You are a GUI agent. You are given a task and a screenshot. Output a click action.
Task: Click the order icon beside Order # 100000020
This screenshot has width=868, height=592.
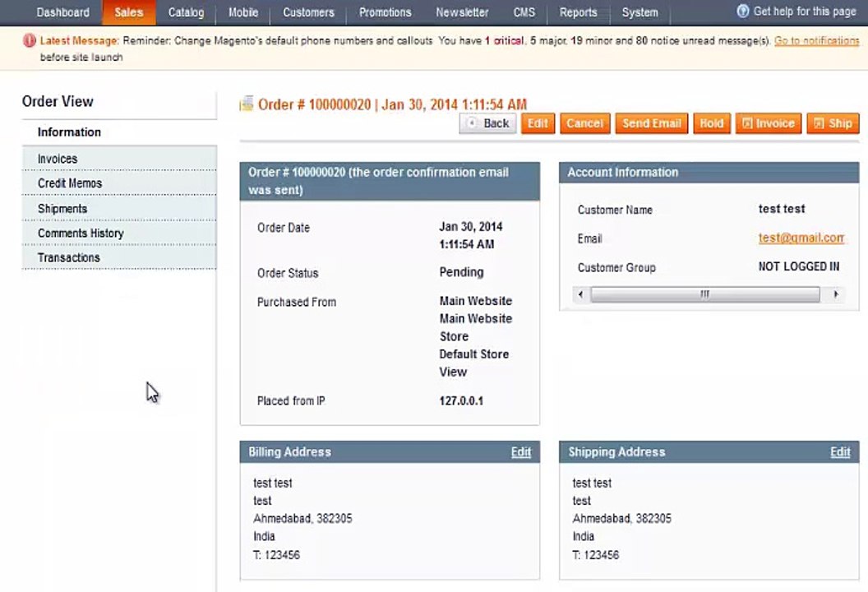[x=247, y=104]
